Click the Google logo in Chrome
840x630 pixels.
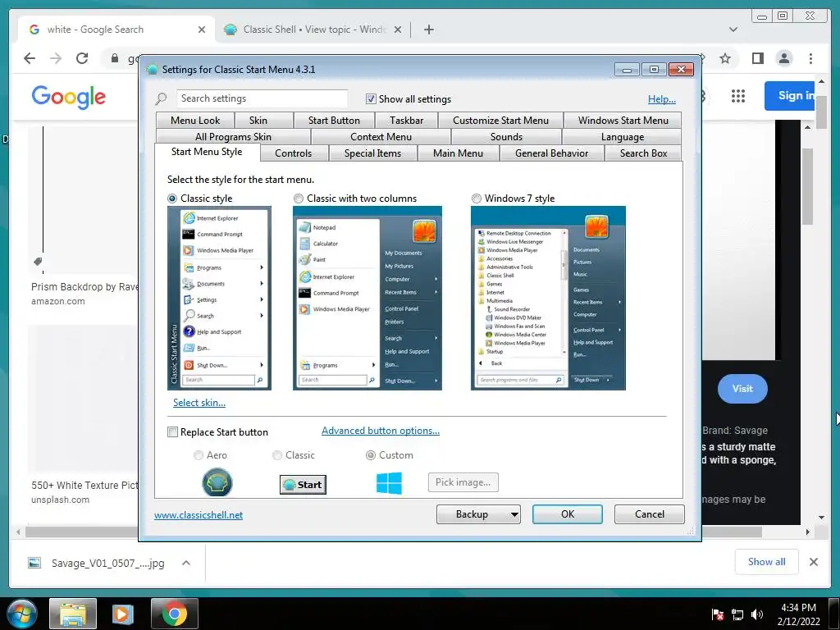[69, 97]
